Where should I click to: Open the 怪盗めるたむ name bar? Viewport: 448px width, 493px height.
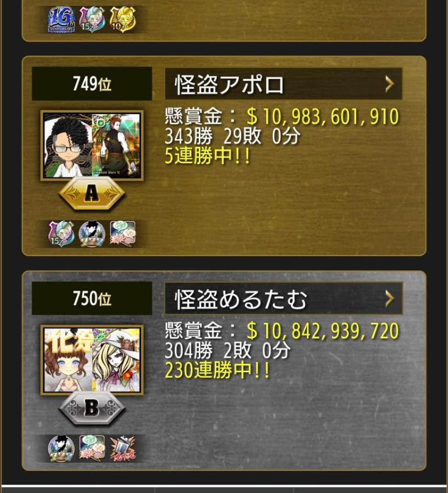click(284, 299)
